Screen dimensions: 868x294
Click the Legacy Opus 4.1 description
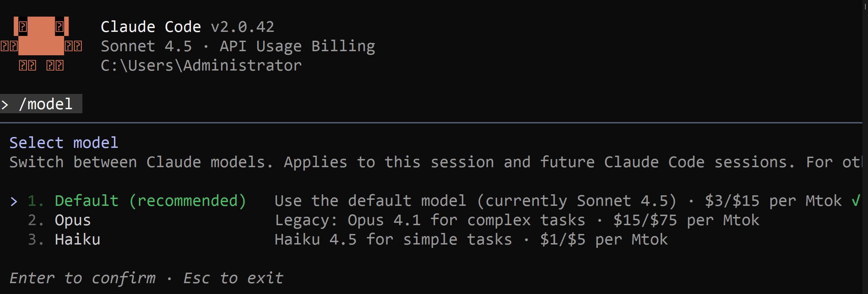pos(517,220)
